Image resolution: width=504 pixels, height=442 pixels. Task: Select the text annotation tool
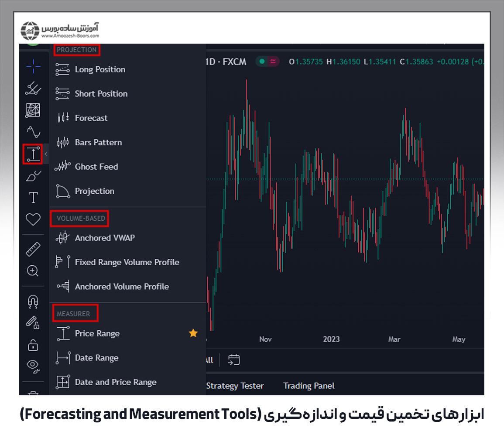[x=33, y=197]
